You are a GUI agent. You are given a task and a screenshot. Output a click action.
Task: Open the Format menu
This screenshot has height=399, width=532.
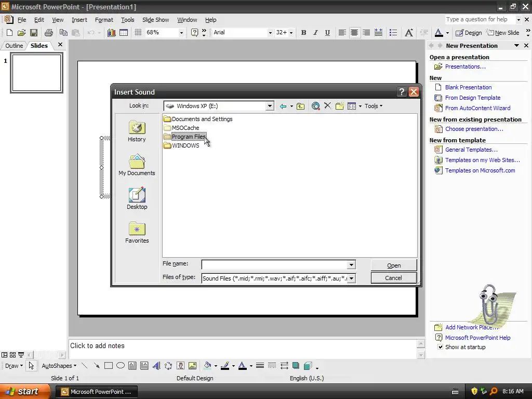click(x=104, y=20)
